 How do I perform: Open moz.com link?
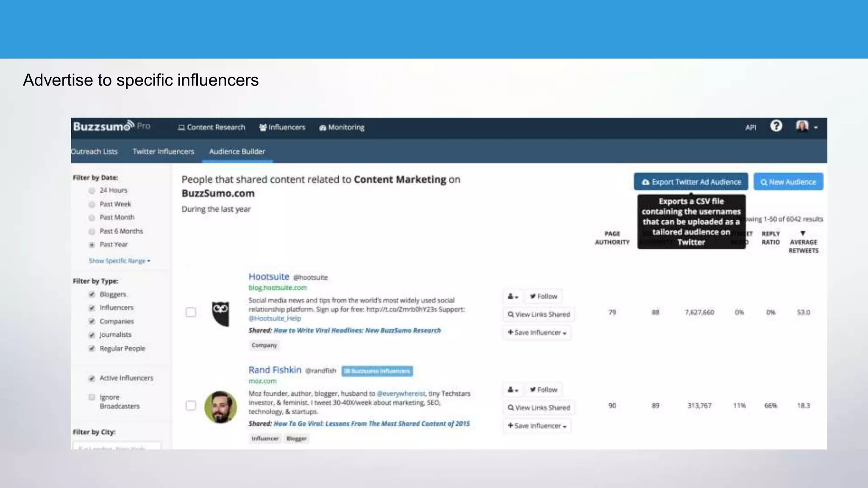pyautogui.click(x=262, y=381)
